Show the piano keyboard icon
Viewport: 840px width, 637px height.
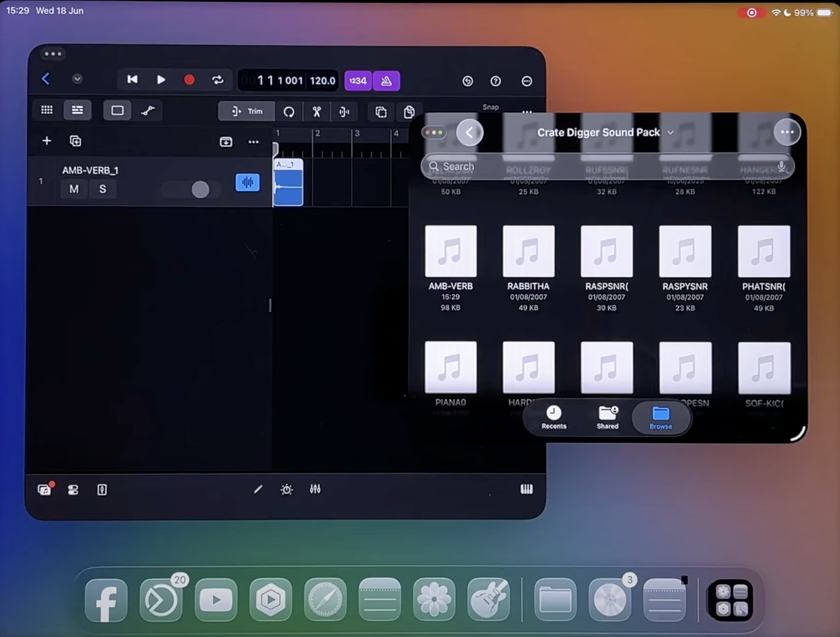coord(526,489)
